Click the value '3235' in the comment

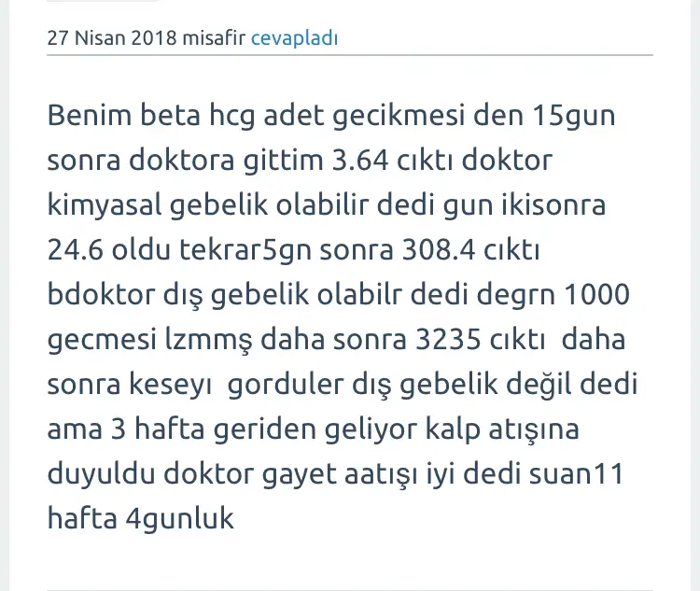coord(448,340)
